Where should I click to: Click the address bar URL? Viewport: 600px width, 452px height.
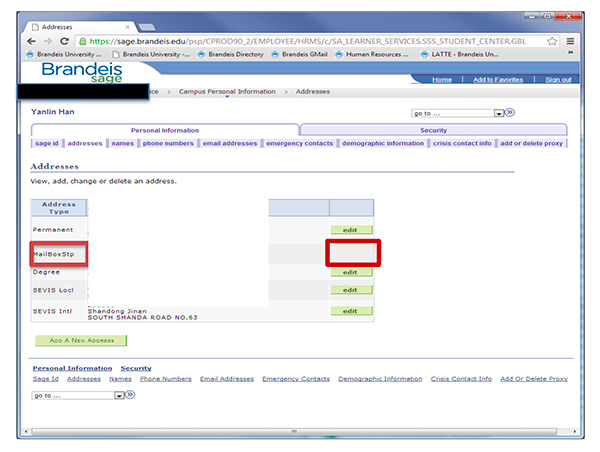pos(308,41)
